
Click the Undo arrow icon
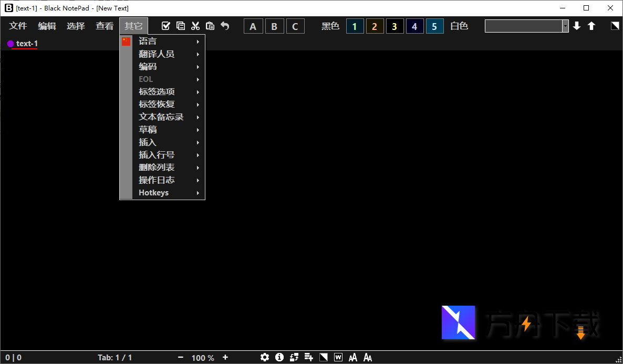225,25
